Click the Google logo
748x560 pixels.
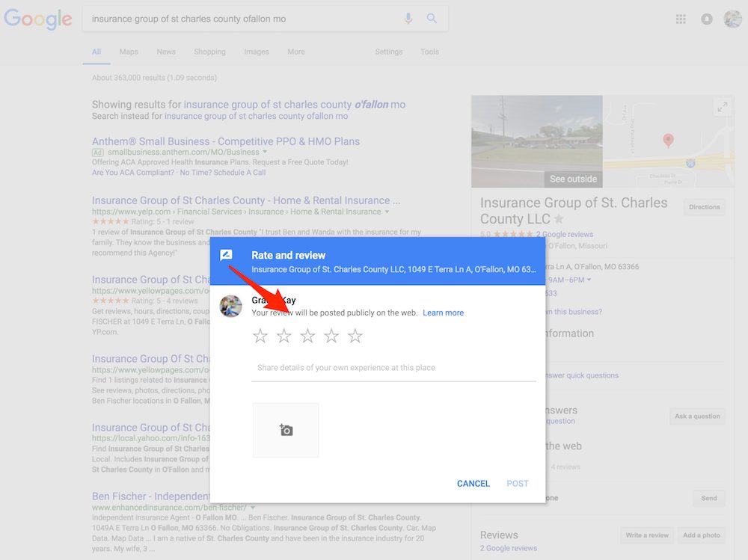pyautogui.click(x=38, y=19)
